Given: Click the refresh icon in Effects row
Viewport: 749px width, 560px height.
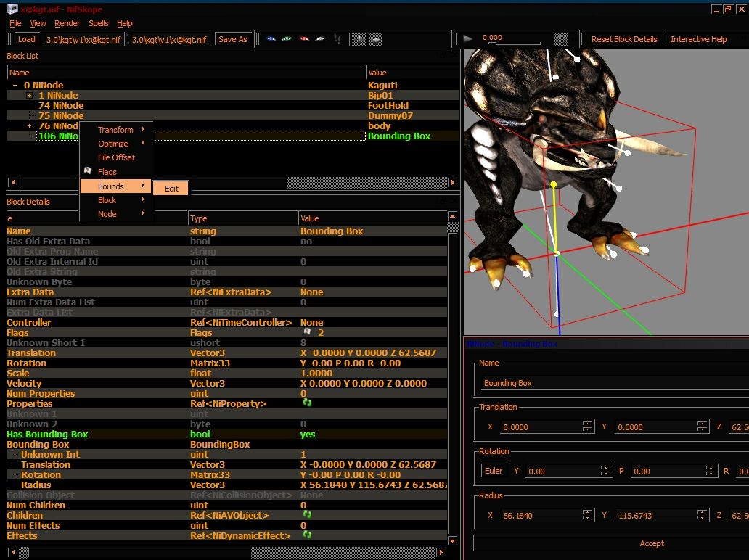Looking at the screenshot, I should (307, 535).
